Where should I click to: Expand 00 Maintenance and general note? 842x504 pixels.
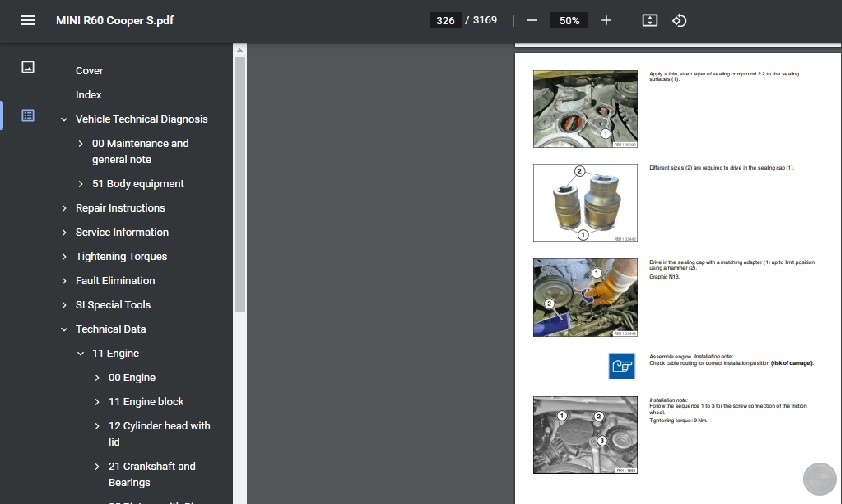coord(80,143)
